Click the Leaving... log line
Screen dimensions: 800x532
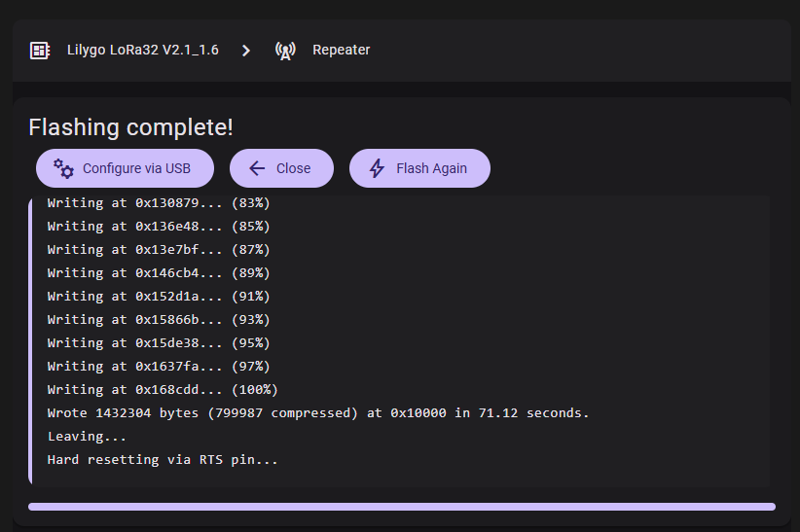(x=87, y=436)
